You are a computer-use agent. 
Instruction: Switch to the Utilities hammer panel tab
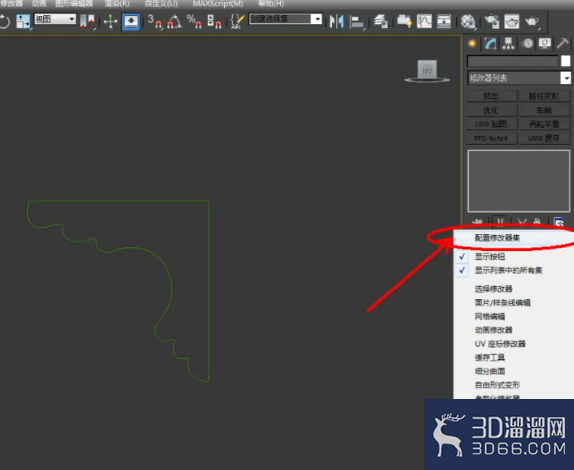tap(563, 44)
